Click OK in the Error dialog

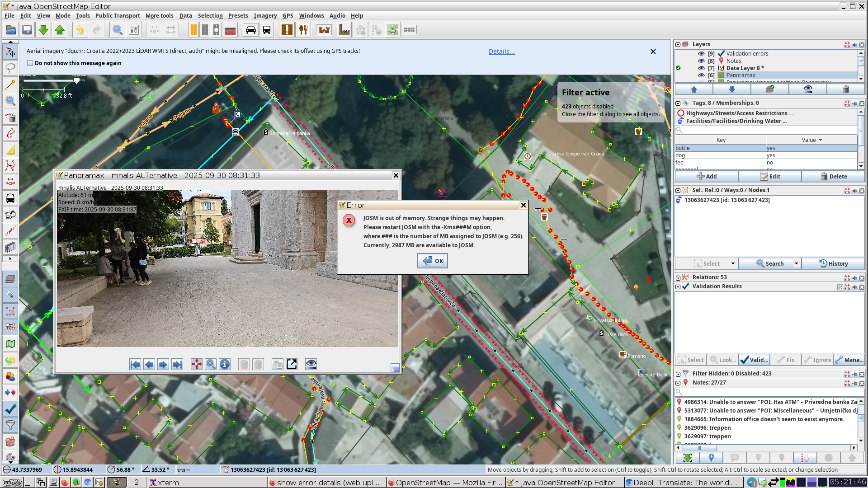coord(433,261)
